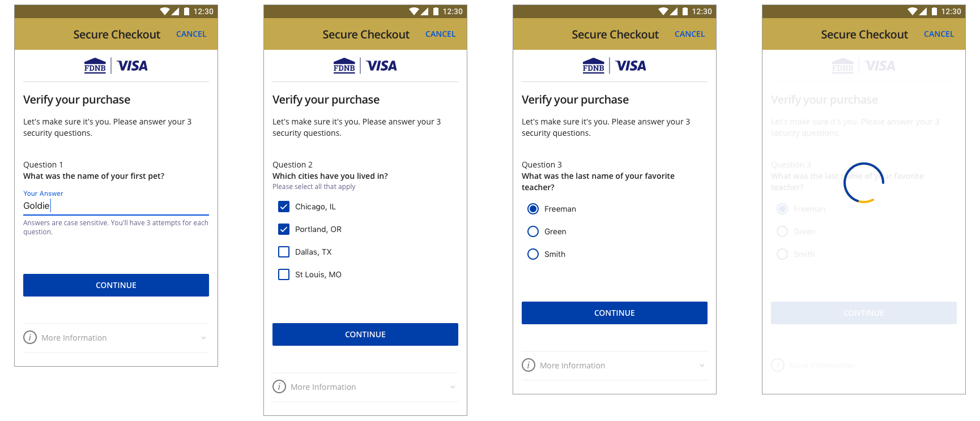The height and width of the screenshot is (421, 980).
Task: Click the FDNB bank logo on Question 1 screen
Action: tap(95, 66)
